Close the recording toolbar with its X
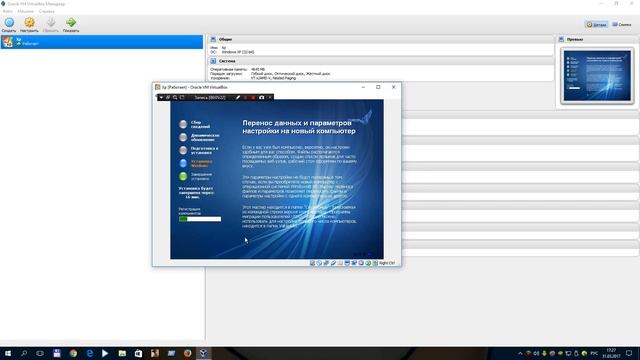 click(269, 98)
